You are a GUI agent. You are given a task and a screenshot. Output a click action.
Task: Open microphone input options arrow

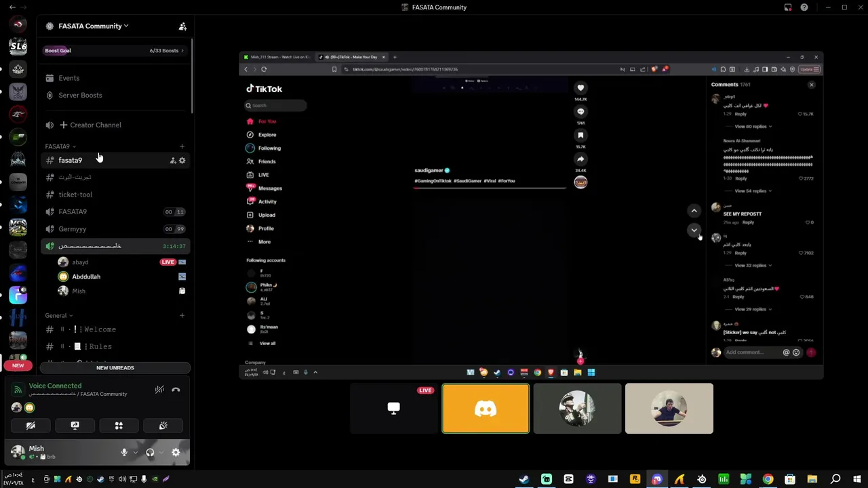pyautogui.click(x=135, y=453)
